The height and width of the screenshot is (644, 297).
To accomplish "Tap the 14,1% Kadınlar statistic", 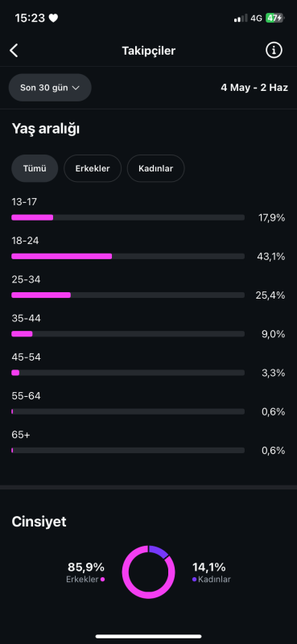I will click(211, 572).
